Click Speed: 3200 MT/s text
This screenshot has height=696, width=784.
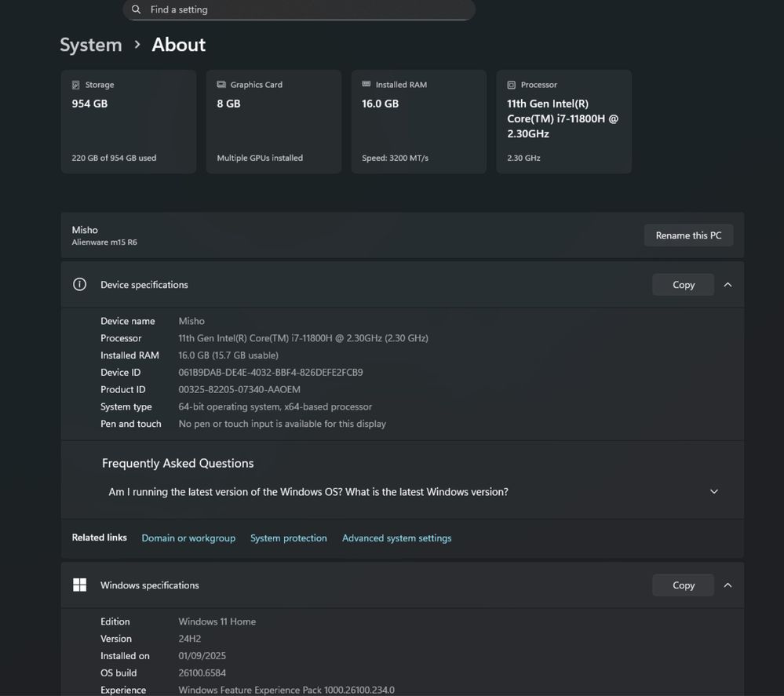coord(395,158)
